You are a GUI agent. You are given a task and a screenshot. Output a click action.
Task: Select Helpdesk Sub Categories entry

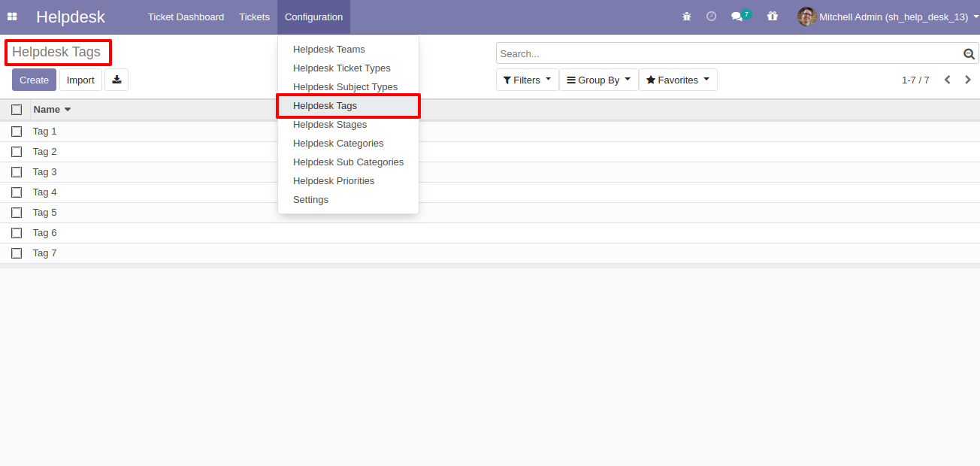[348, 162]
